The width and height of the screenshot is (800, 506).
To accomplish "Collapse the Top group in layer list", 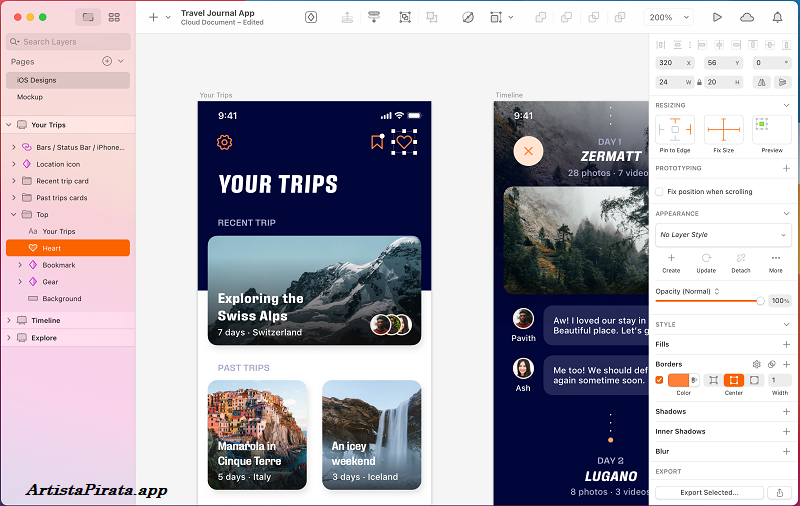I will pos(13,214).
